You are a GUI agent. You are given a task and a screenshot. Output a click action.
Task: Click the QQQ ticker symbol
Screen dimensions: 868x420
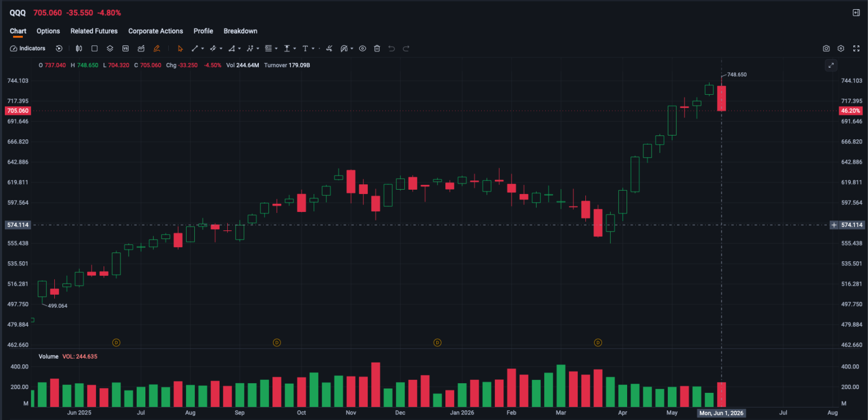(18, 12)
